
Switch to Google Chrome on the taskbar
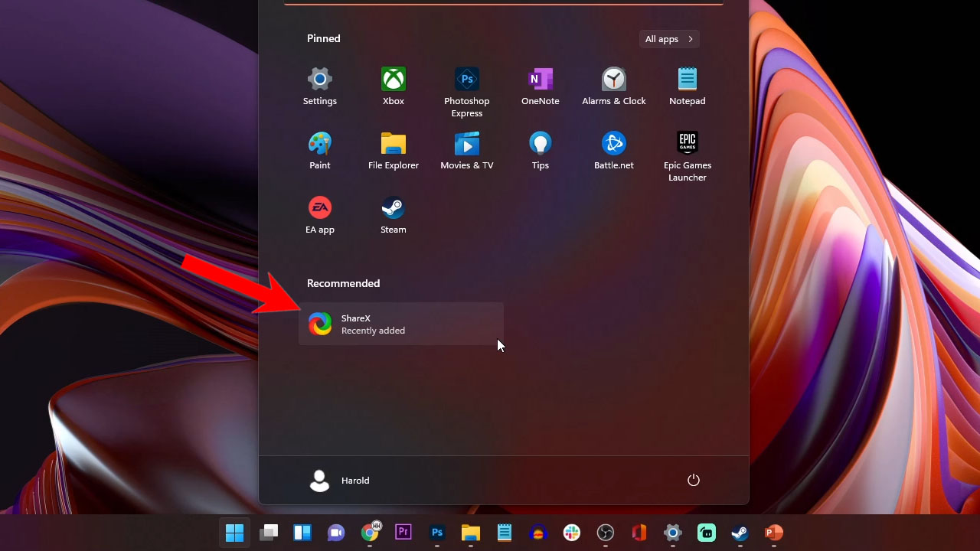[x=370, y=533]
